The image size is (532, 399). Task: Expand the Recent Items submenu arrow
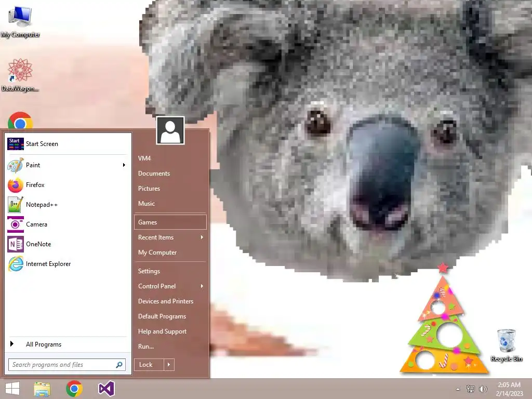pyautogui.click(x=202, y=237)
